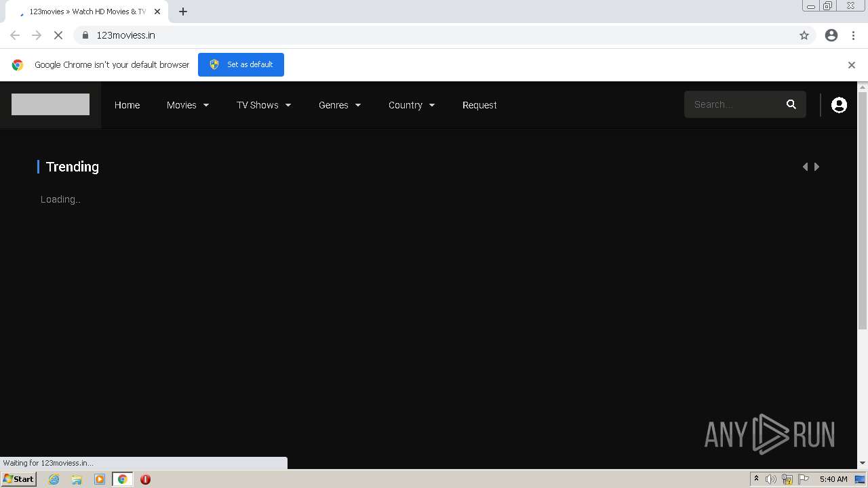Bookmark this page with star icon

click(x=804, y=35)
